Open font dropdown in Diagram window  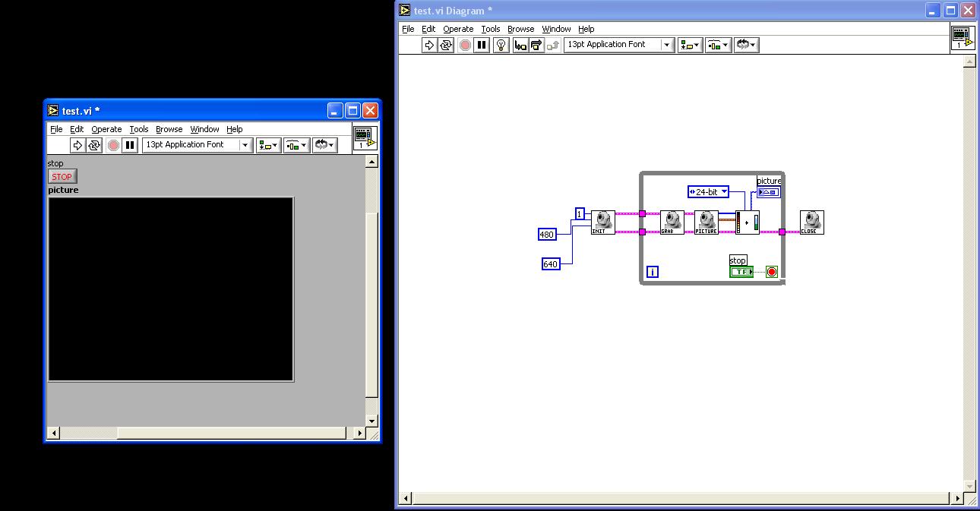[619, 45]
